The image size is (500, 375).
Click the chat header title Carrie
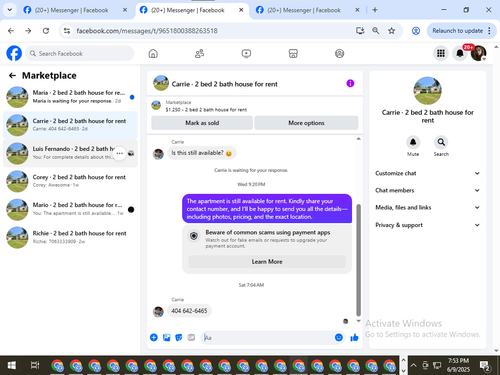[224, 84]
